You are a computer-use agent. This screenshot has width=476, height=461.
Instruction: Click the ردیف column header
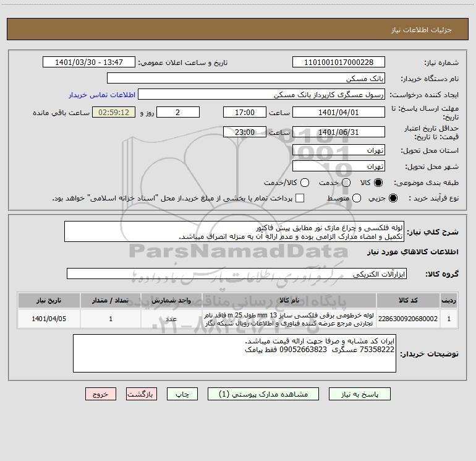click(x=449, y=300)
